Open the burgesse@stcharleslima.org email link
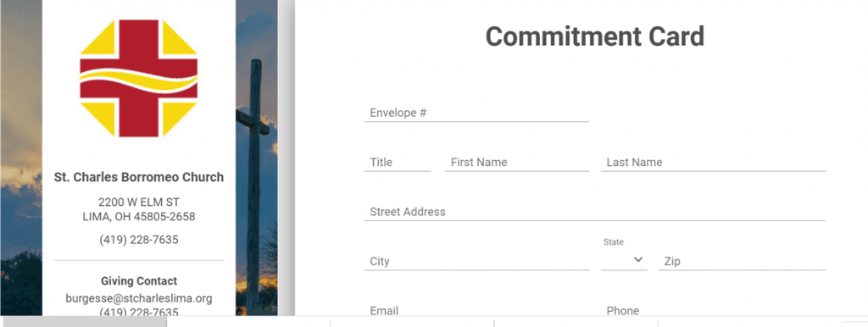 point(139,298)
